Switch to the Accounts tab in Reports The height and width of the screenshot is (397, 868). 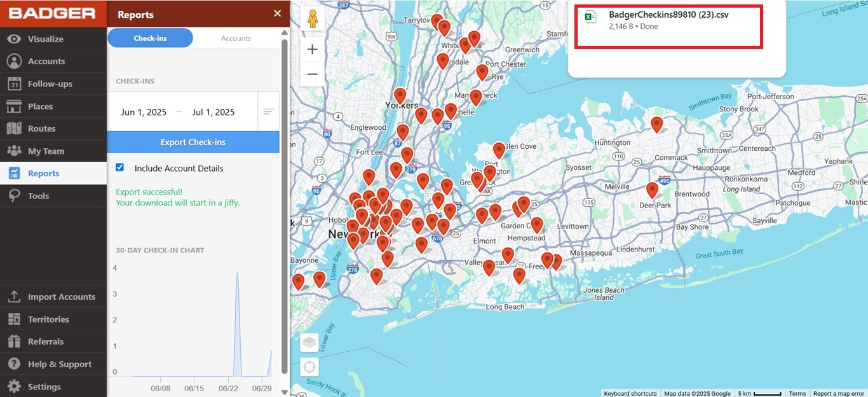236,38
